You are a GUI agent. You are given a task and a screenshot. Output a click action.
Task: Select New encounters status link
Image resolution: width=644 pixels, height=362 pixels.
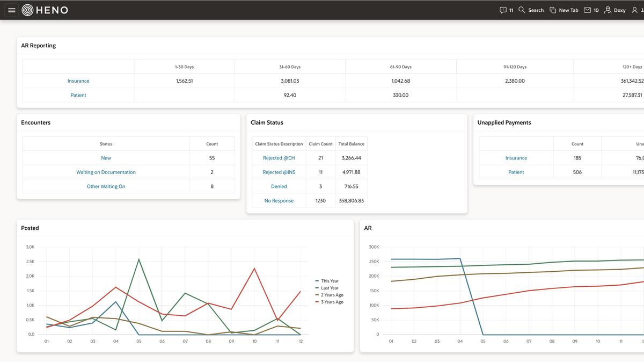[x=106, y=158]
